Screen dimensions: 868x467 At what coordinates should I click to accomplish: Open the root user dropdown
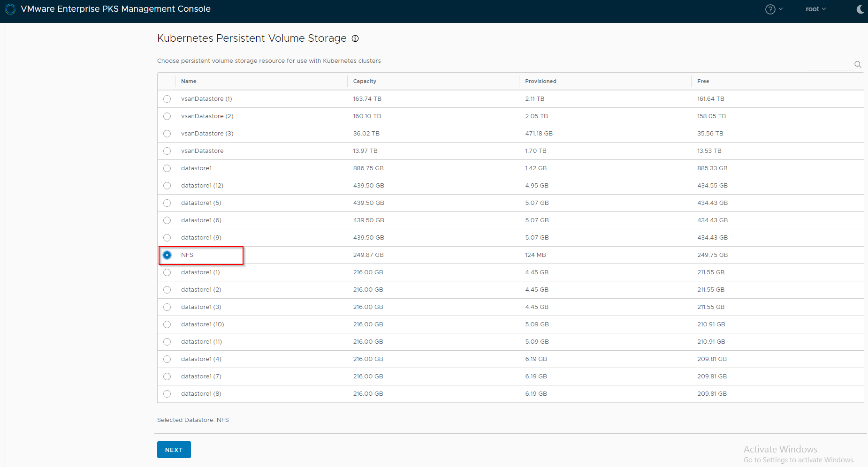pyautogui.click(x=815, y=9)
